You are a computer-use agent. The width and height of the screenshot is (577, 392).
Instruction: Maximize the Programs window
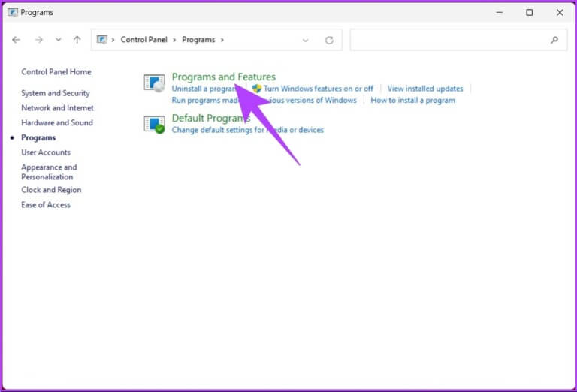[529, 12]
